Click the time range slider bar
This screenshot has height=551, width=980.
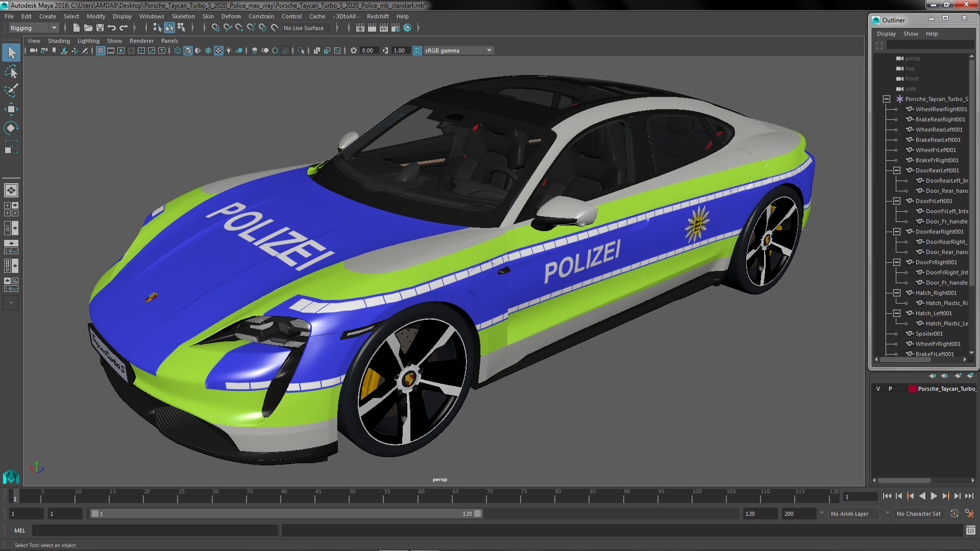(286, 514)
